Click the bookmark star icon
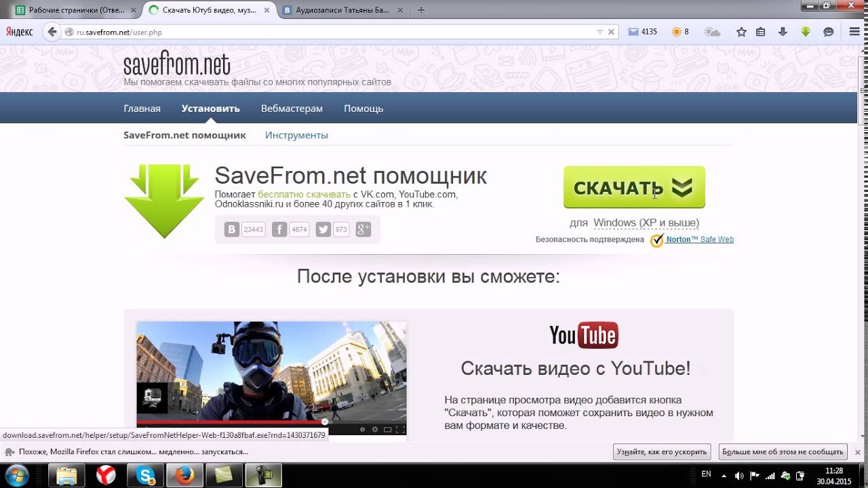This screenshot has width=868, height=488. (741, 32)
